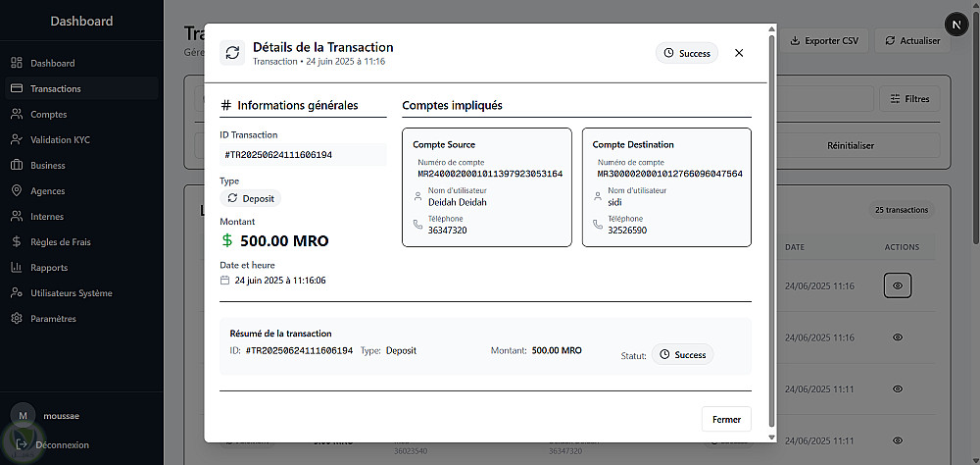Viewport: 980px width, 465px height.
Task: Click the 500.00 MRO amount heading
Action: click(284, 241)
